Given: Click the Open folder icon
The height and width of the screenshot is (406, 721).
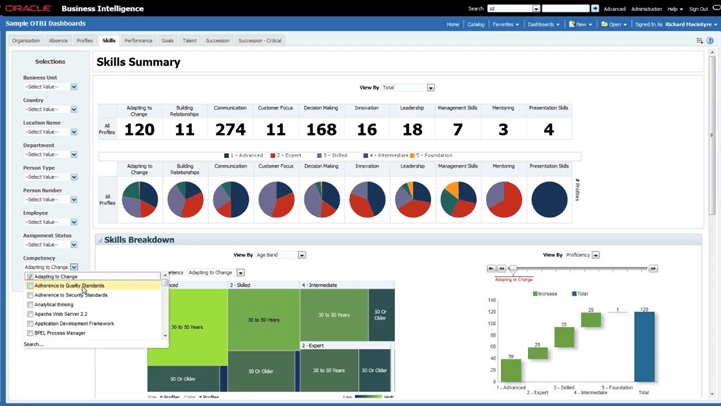Looking at the screenshot, I should (604, 24).
